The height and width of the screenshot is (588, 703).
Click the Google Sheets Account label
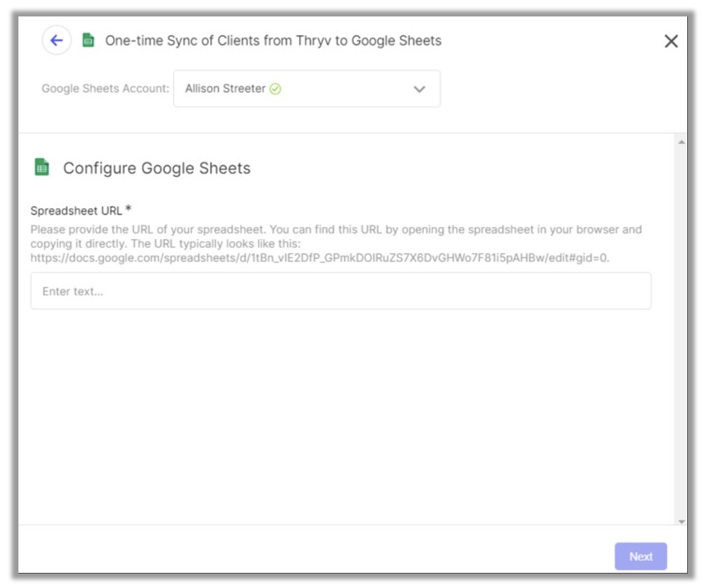coord(105,89)
